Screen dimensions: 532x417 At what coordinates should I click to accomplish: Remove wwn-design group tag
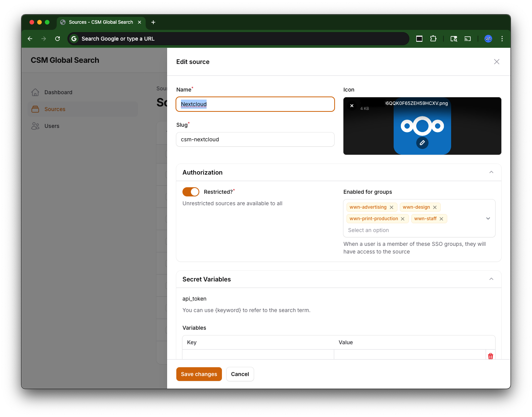point(435,208)
